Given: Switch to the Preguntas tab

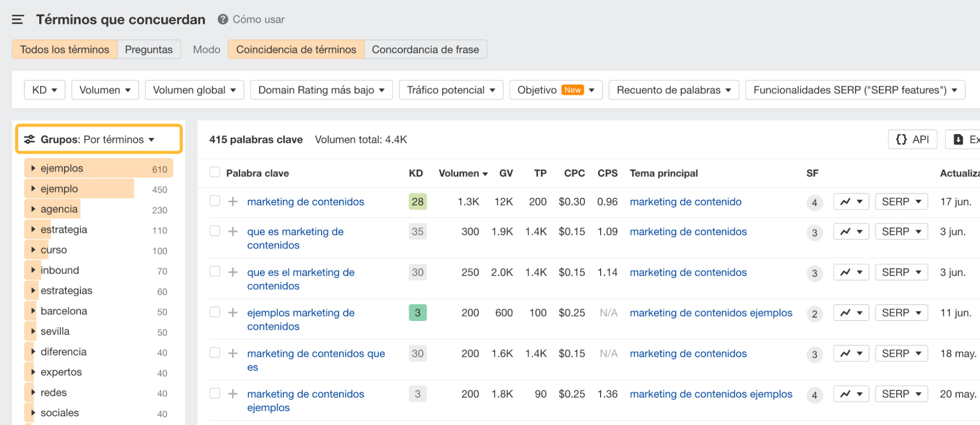Looking at the screenshot, I should [x=149, y=50].
